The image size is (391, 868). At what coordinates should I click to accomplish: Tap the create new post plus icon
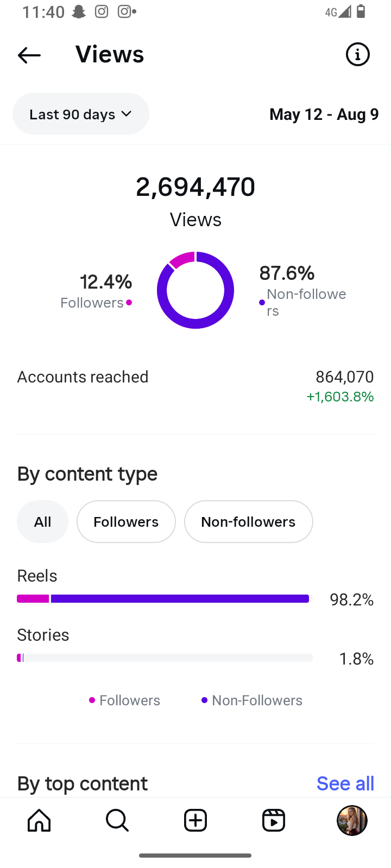click(195, 820)
